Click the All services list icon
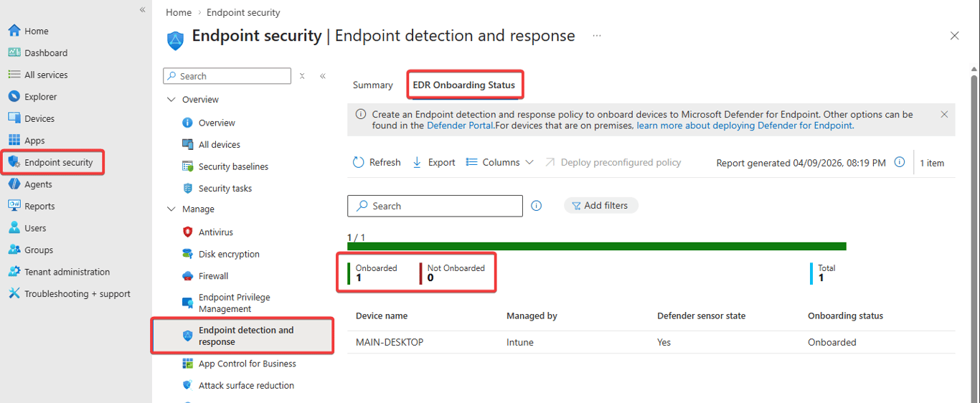The image size is (980, 403). 14,75
